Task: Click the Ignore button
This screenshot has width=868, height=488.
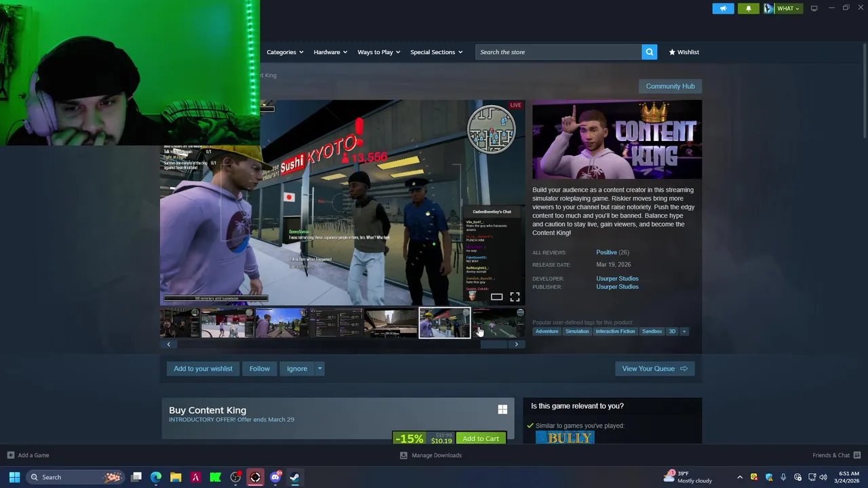Action: coord(296,369)
